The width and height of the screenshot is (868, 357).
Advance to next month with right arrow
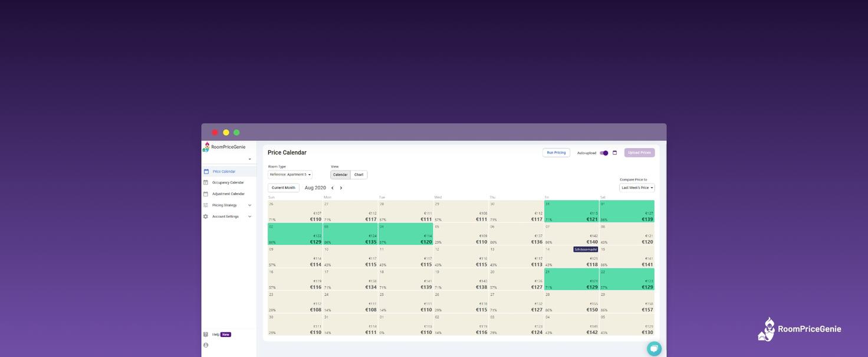click(x=341, y=188)
